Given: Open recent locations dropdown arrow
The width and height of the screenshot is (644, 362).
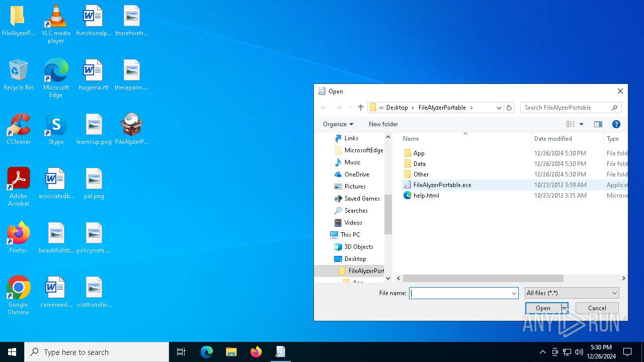Looking at the screenshot, I should tap(350, 108).
